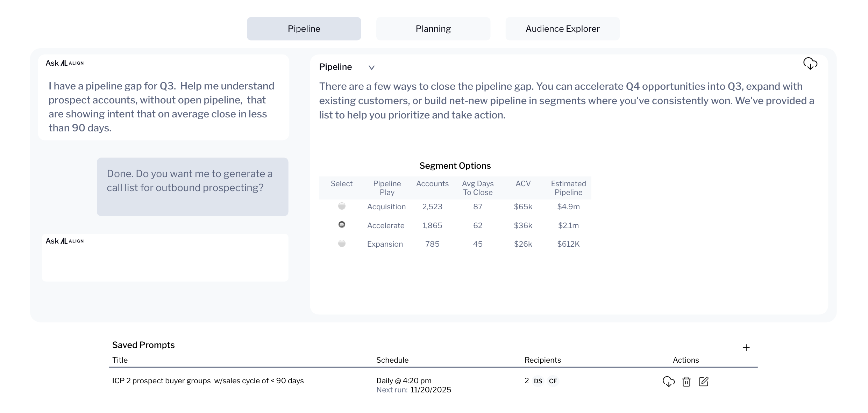868x413 pixels.
Task: Click the empty Ask Align input box
Action: [165, 264]
